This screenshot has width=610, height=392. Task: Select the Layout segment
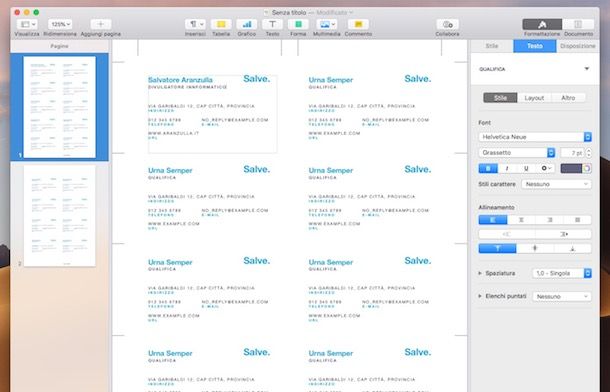tap(534, 98)
